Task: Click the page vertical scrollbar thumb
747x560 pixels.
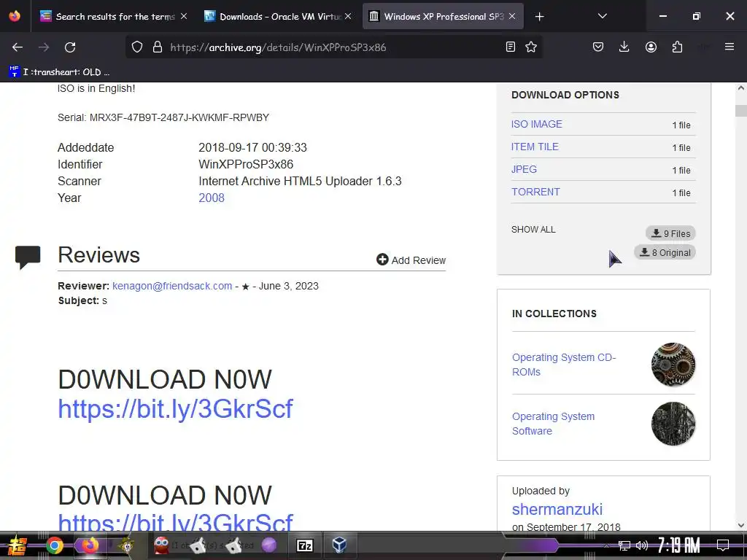Action: click(741, 111)
